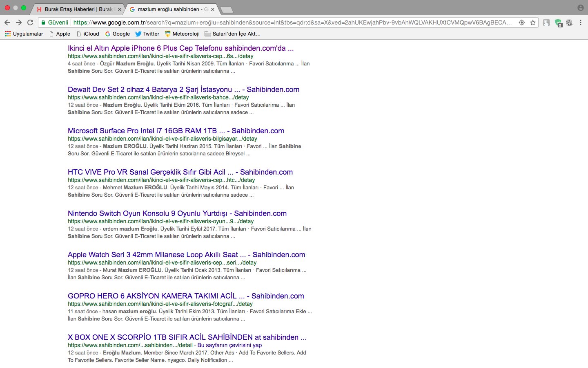Click the snippet mentioning Üyelik Tarihi Haziran 2015

coord(185,150)
